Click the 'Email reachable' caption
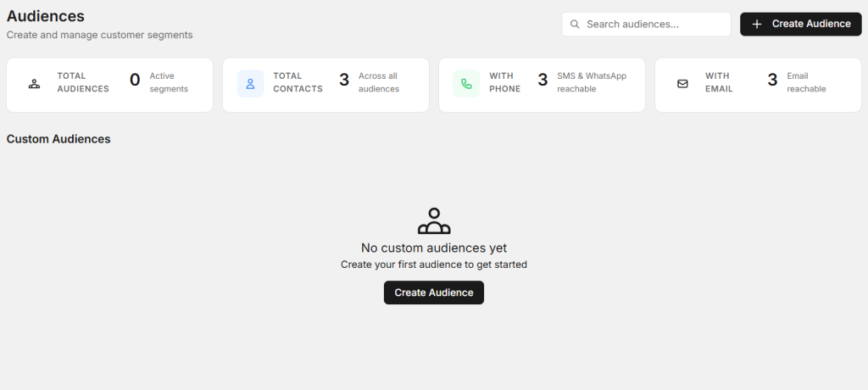 807,82
